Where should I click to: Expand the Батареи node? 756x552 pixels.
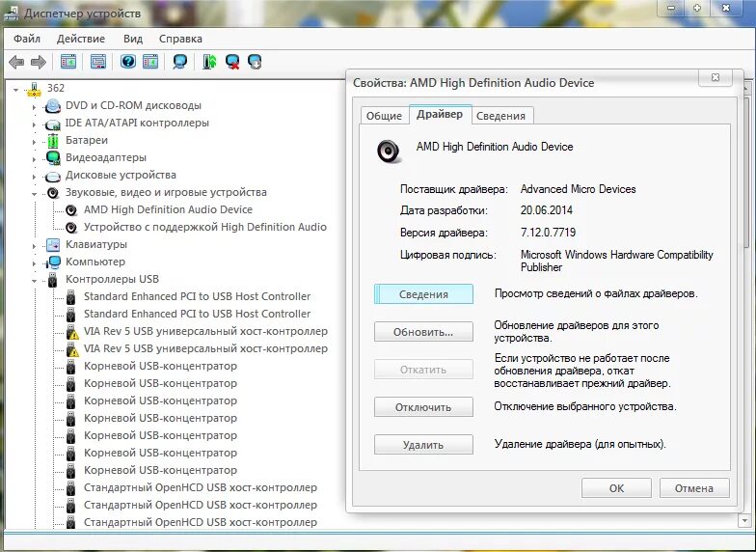coord(34,142)
